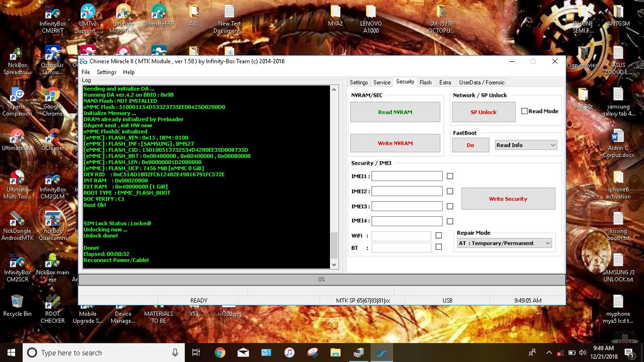Select the NckDongle AndroidMTK shortcut
The height and width of the screenshot is (362, 644).
17,226
